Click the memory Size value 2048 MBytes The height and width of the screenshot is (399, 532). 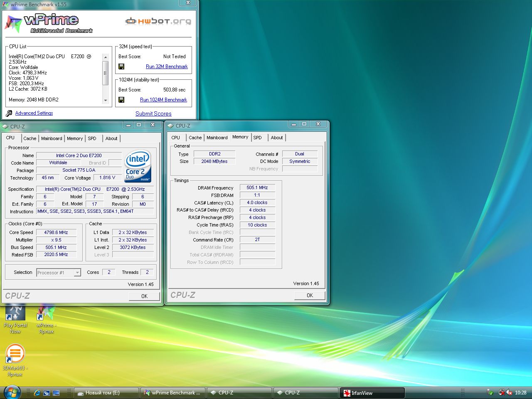tap(214, 161)
